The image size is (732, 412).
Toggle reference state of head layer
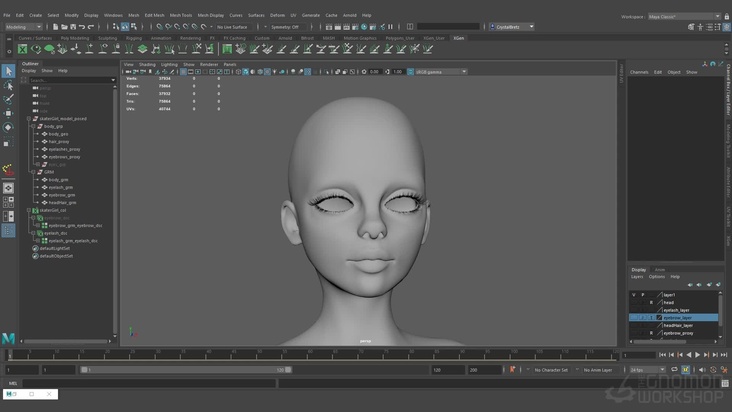tap(651, 302)
